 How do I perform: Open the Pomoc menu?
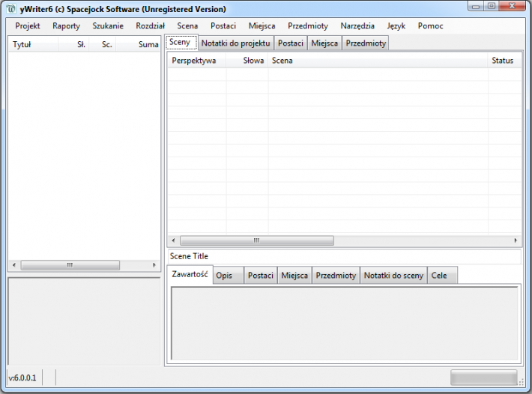point(430,25)
